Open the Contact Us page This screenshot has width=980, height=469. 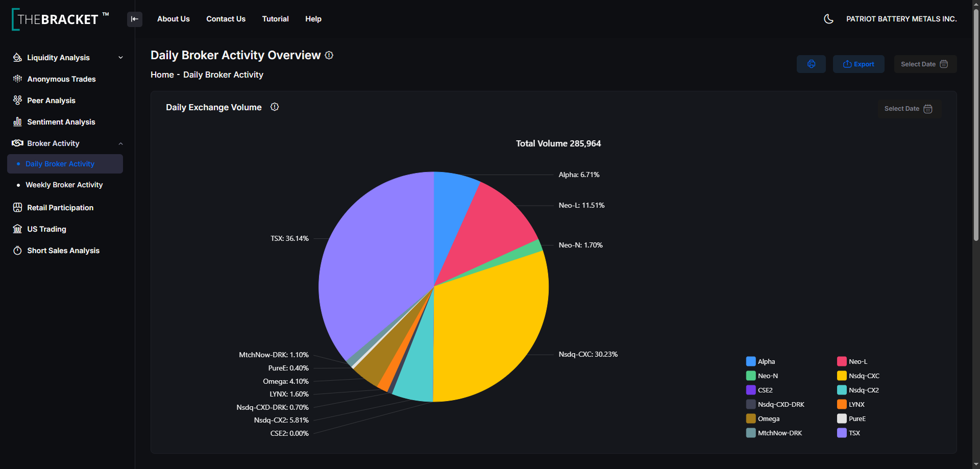226,19
